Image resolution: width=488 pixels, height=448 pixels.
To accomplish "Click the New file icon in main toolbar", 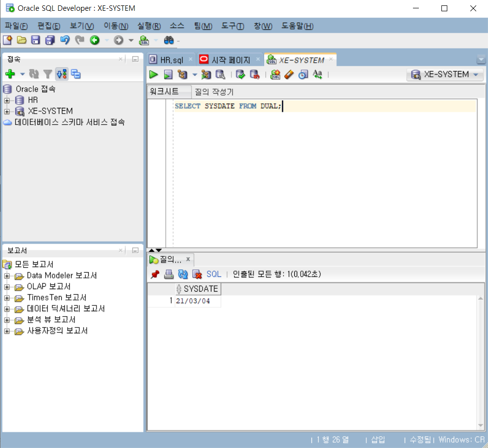I will (x=7, y=40).
